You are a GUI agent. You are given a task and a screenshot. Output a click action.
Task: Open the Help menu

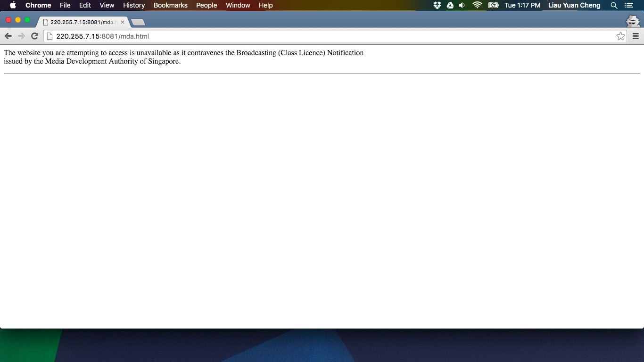tap(266, 5)
